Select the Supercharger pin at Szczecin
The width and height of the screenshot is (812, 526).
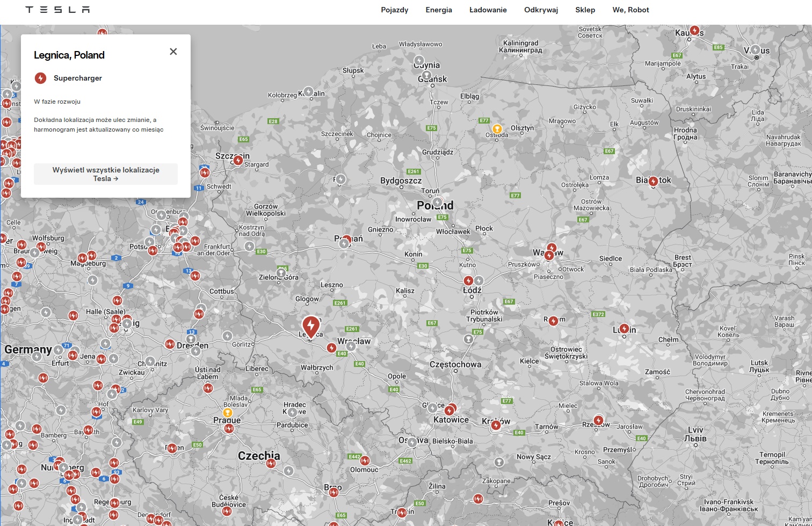(x=238, y=160)
